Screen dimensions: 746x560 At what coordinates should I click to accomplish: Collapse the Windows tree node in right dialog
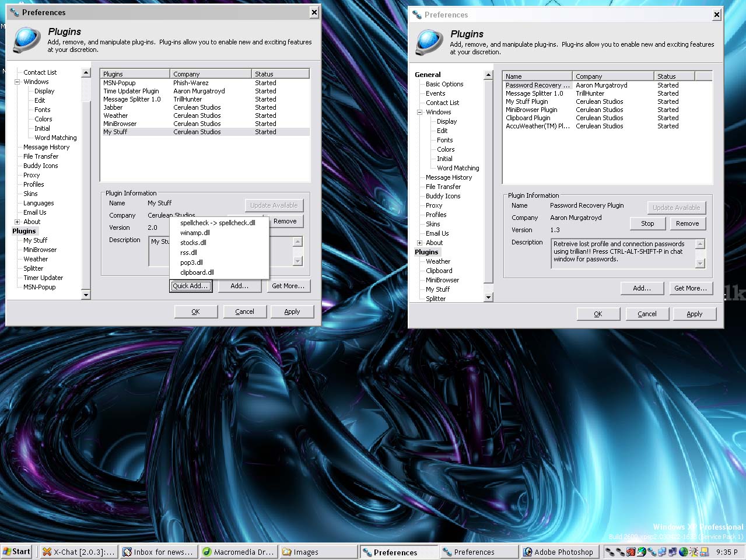(x=419, y=112)
